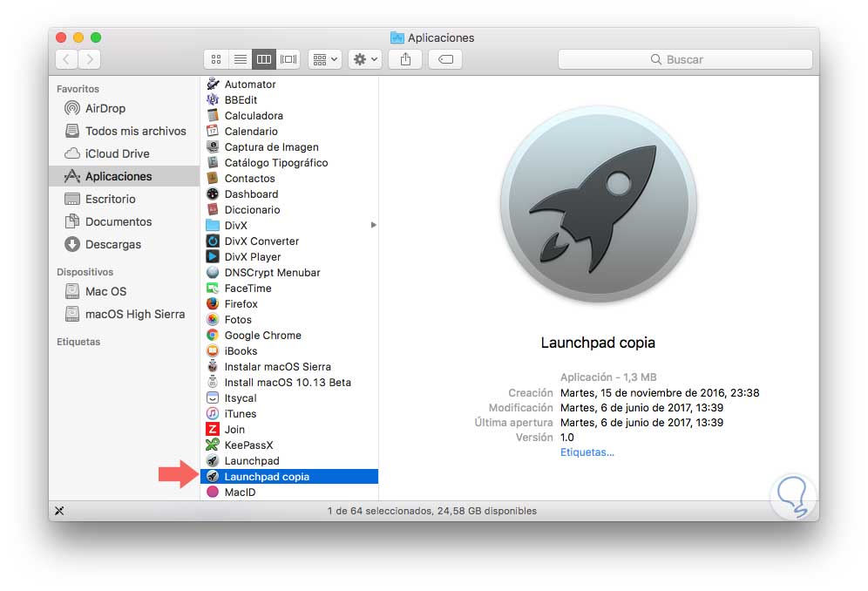Select the Join app icon
This screenshot has width=868, height=591.
(x=213, y=429)
